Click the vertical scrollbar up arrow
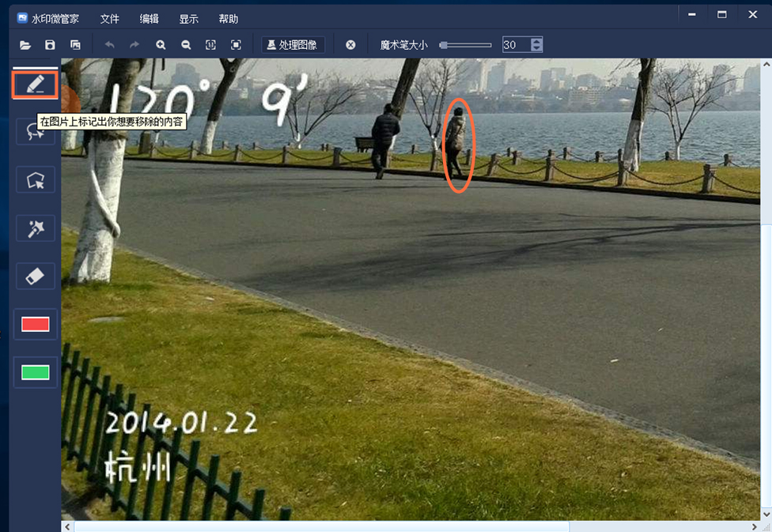The width and height of the screenshot is (772, 532). tap(766, 64)
